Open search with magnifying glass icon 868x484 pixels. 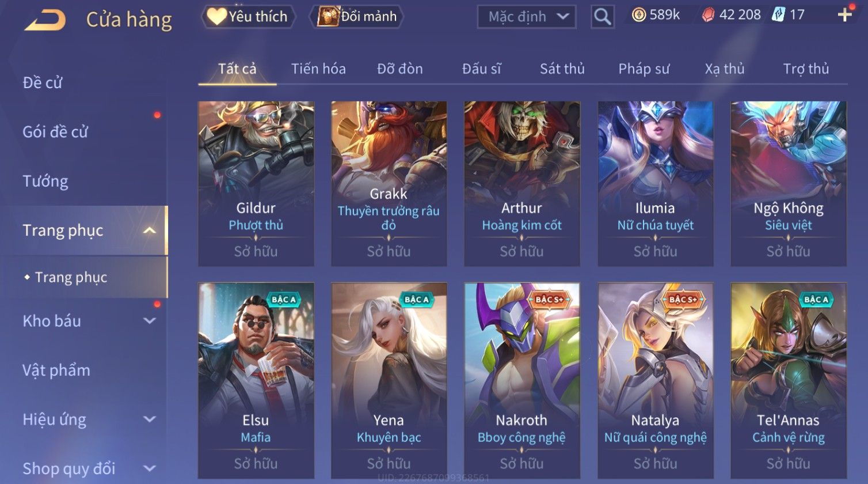[x=602, y=17]
